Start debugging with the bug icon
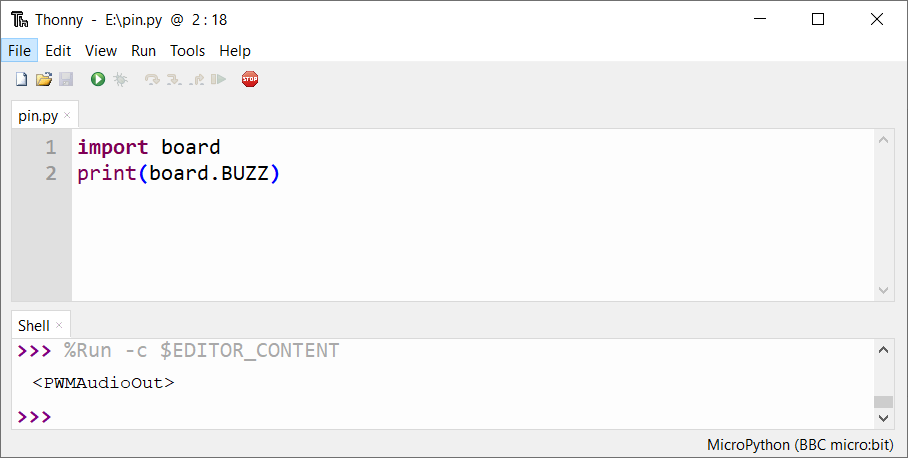This screenshot has height=458, width=908. click(x=120, y=79)
